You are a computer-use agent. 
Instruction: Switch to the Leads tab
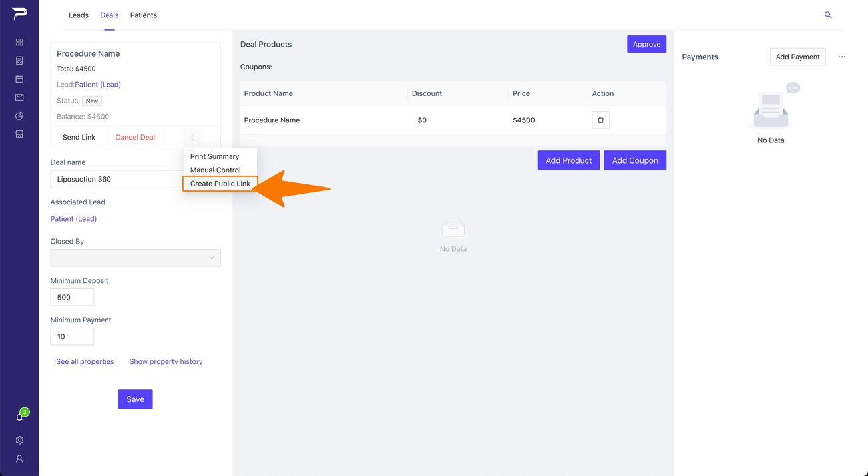click(x=79, y=15)
